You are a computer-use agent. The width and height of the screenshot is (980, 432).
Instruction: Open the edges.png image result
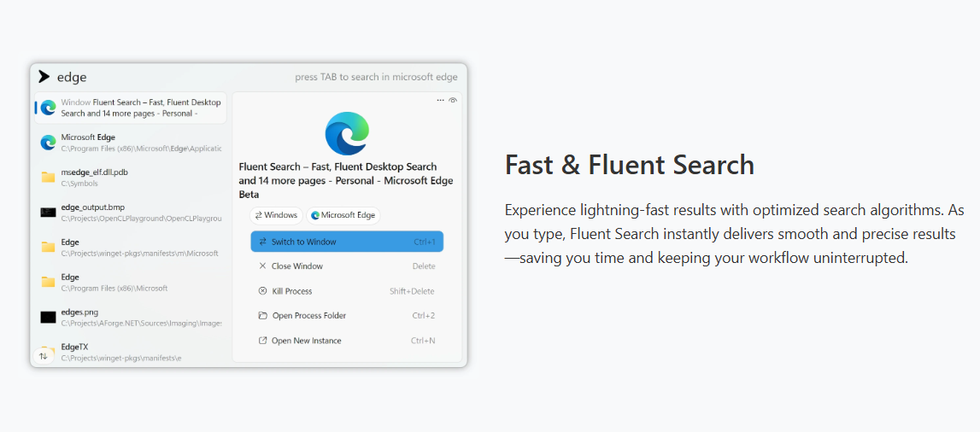tap(130, 317)
